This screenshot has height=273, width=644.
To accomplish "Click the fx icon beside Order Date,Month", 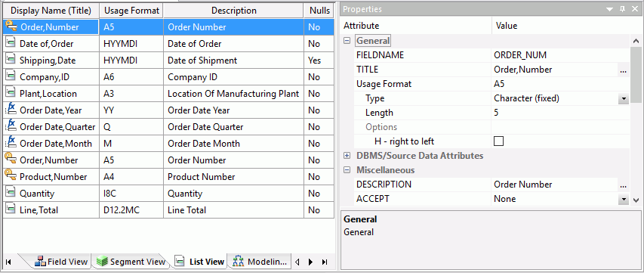I will pos(11,143).
